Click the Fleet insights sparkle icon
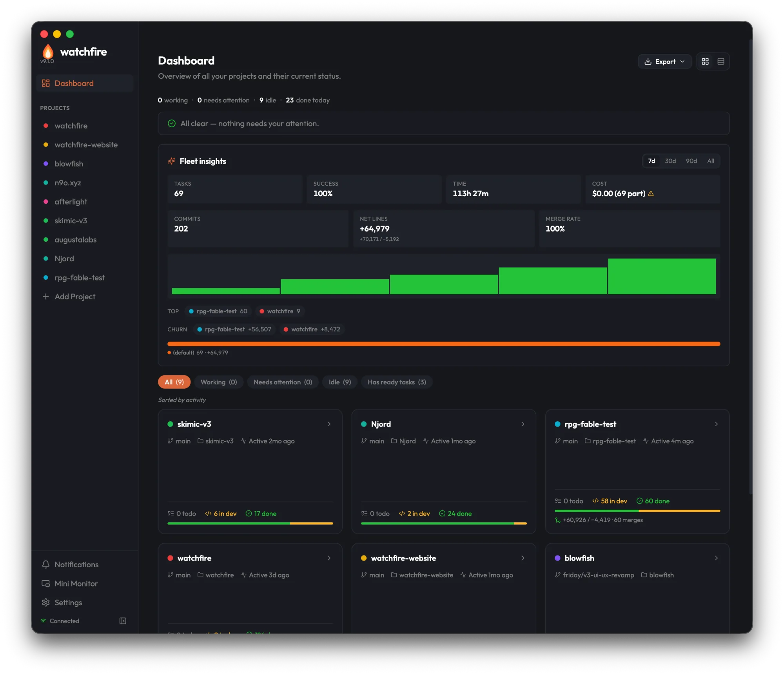This screenshot has width=784, height=675. (x=172, y=161)
